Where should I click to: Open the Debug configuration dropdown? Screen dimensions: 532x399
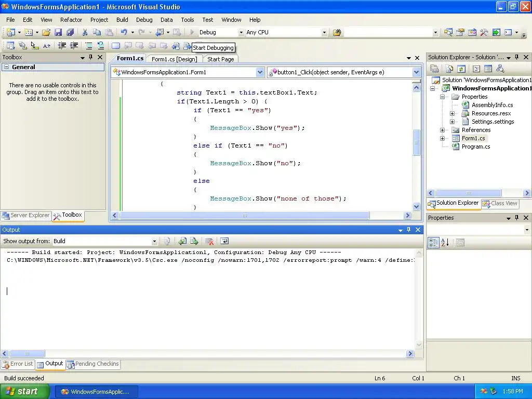pos(241,33)
